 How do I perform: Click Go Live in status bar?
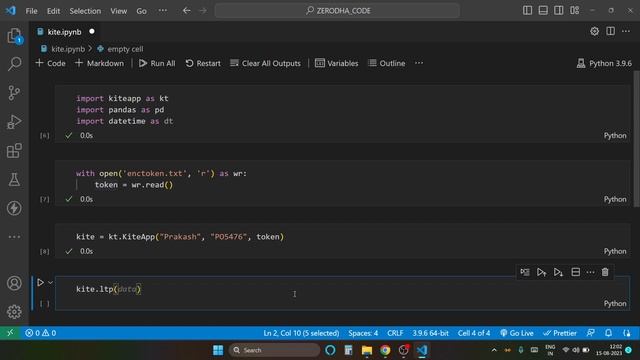pyautogui.click(x=517, y=333)
